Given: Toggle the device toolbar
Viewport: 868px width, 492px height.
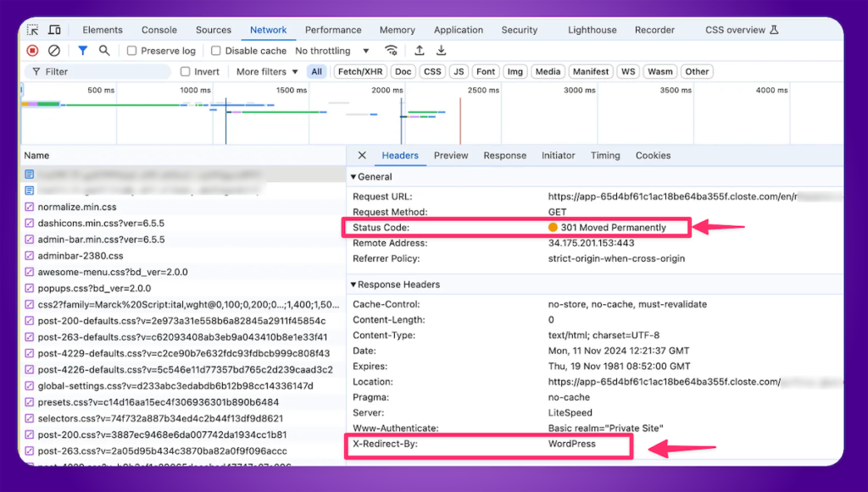Looking at the screenshot, I should [x=53, y=30].
